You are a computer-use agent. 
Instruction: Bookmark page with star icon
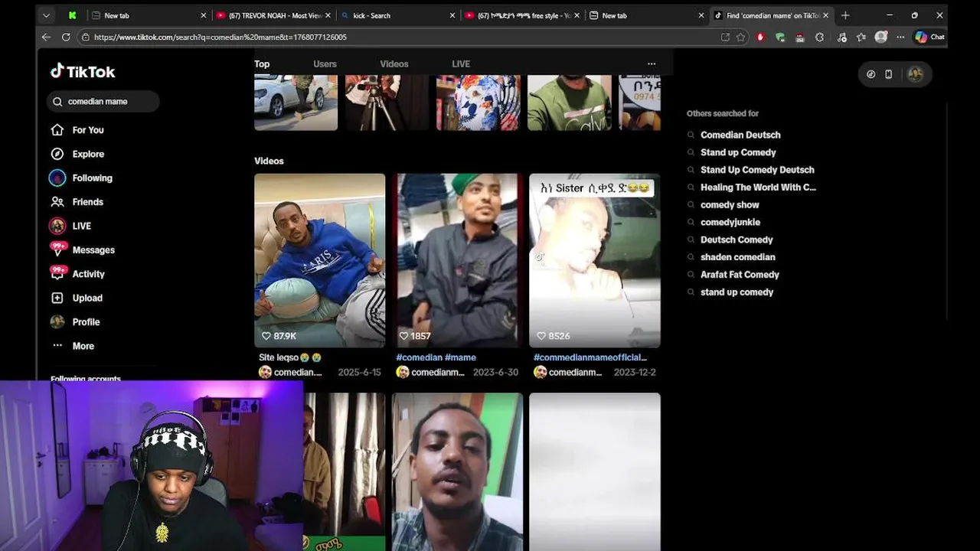740,37
